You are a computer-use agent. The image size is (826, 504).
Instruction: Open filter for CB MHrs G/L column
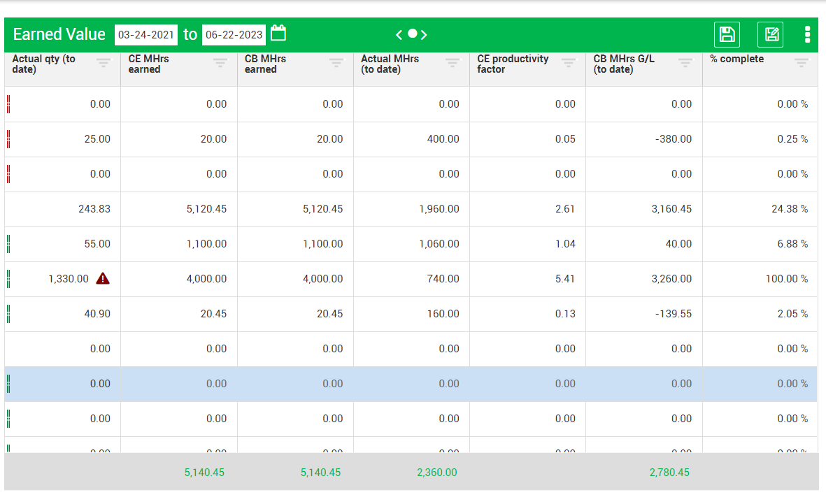pos(685,63)
